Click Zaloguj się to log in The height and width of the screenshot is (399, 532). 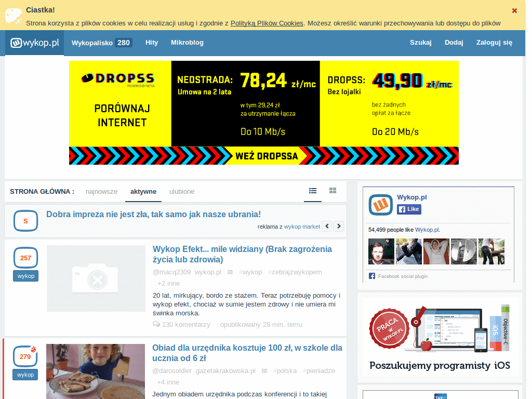click(x=494, y=43)
